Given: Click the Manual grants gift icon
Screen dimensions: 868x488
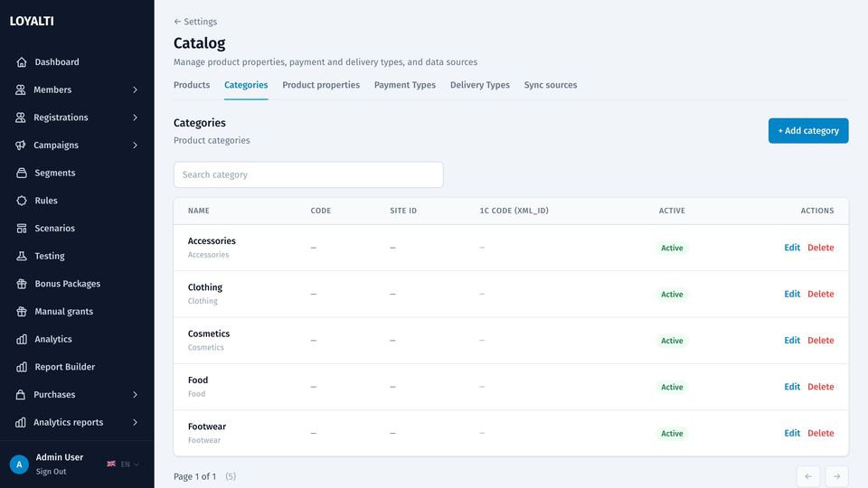Looking at the screenshot, I should pos(22,311).
